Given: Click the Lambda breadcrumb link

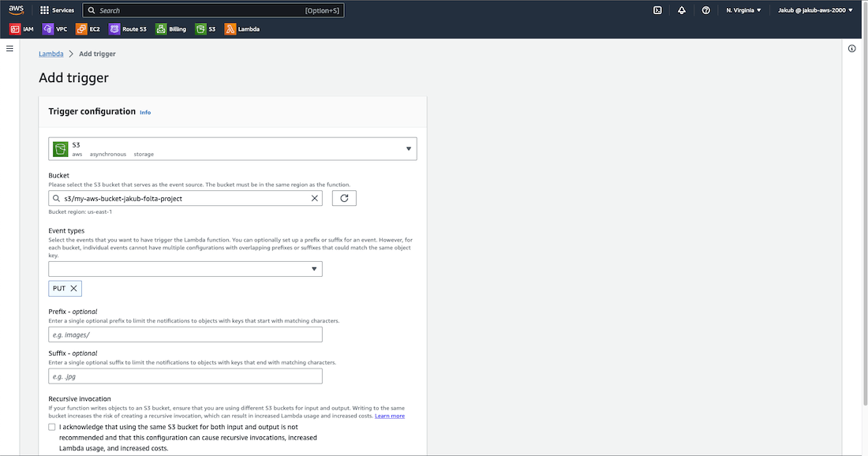Looking at the screenshot, I should (51, 54).
